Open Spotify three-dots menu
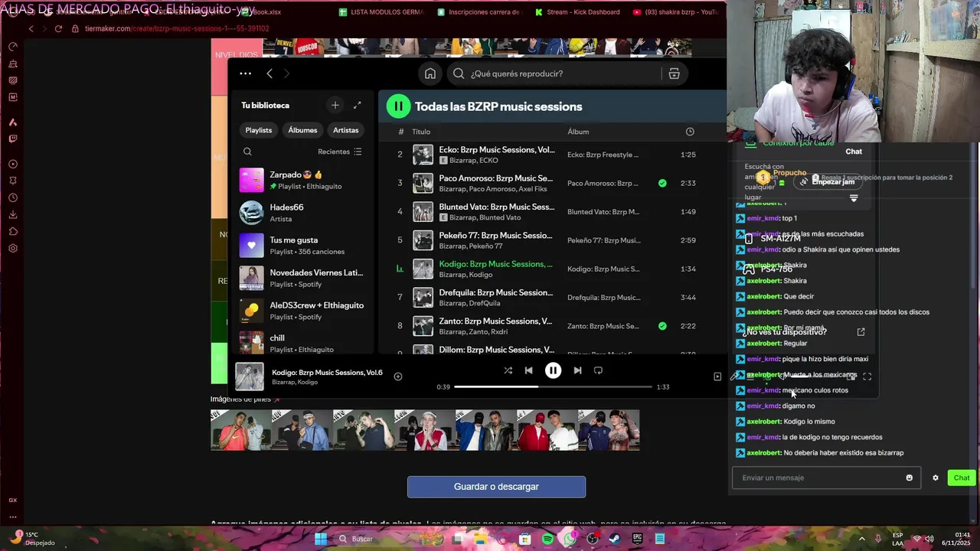 click(x=245, y=73)
